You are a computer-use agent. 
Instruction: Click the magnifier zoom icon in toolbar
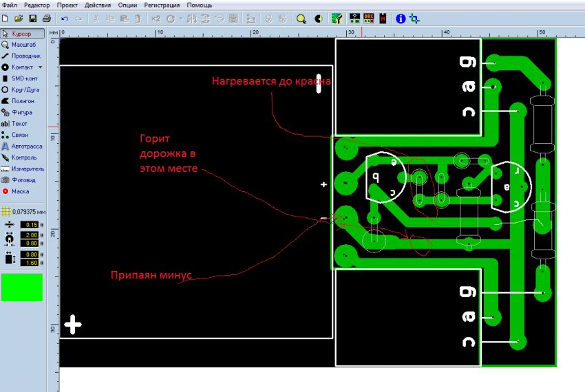pyautogui.click(x=301, y=19)
